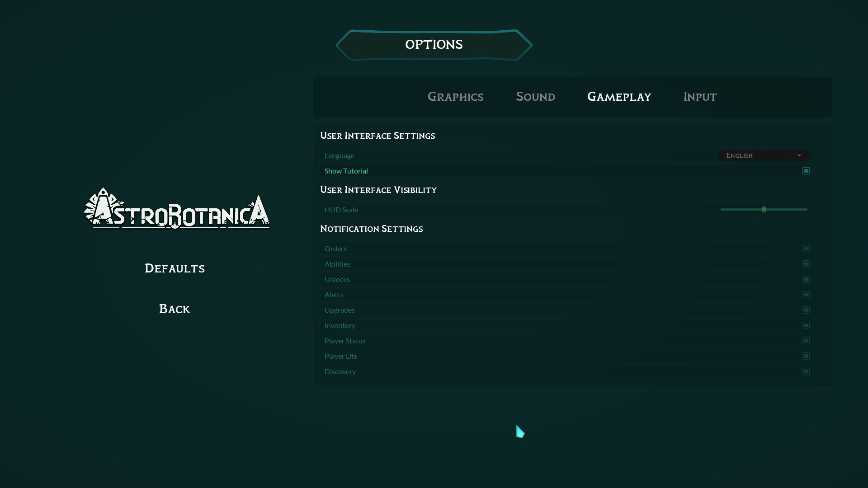The width and height of the screenshot is (868, 488).
Task: Go Back to previous menu
Action: [175, 309]
